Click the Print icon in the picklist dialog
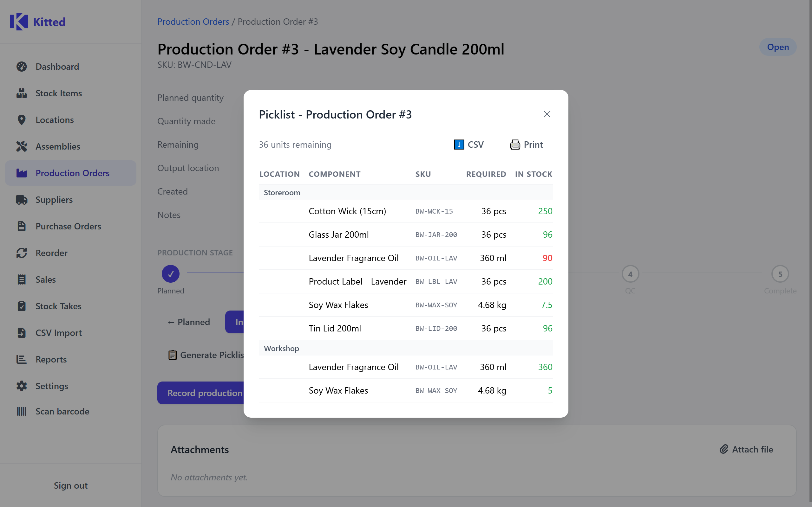 point(515,144)
